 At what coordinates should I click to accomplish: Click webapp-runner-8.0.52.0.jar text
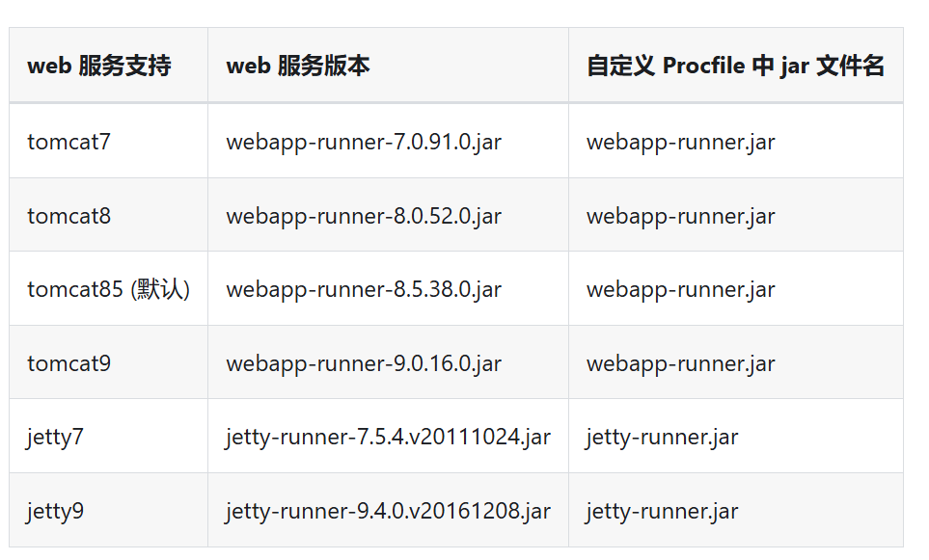click(x=364, y=216)
